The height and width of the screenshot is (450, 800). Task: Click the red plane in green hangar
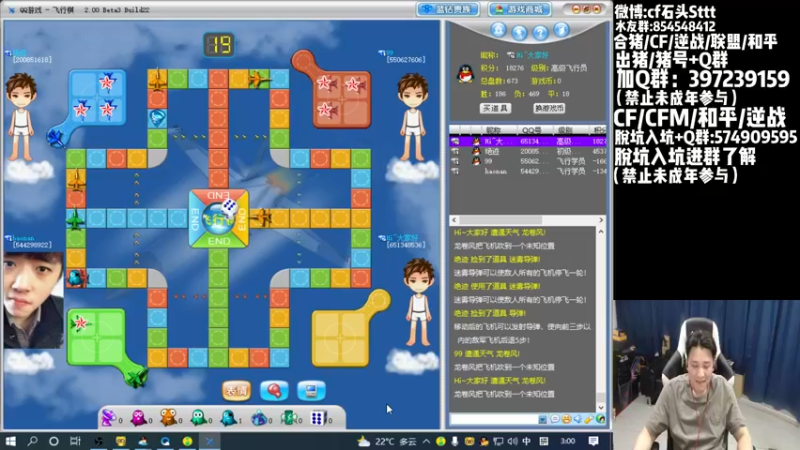pos(80,323)
